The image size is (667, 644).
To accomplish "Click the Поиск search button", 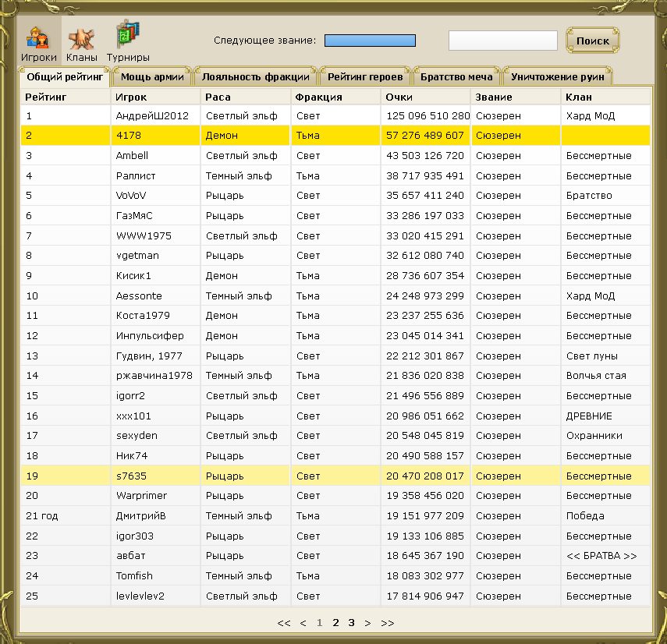I will (x=593, y=41).
